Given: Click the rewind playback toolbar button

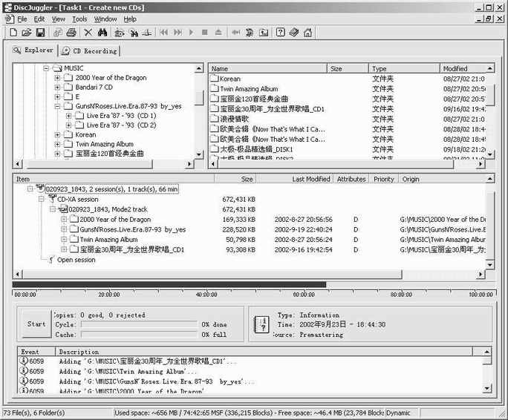Looking at the screenshot, I should point(164,33).
